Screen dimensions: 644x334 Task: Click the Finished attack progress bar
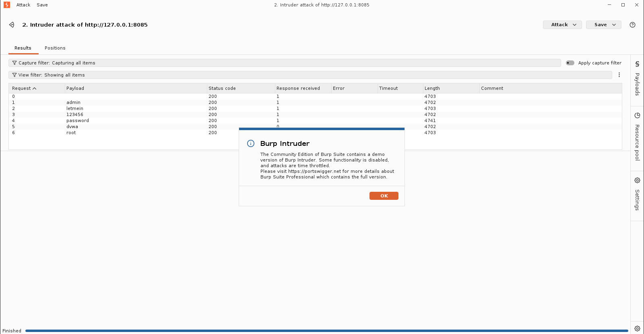tap(326, 331)
